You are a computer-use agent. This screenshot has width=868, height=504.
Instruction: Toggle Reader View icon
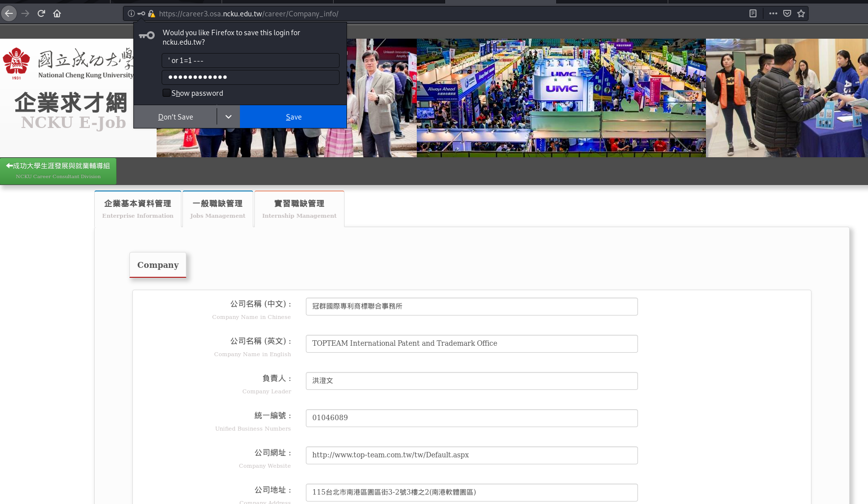[752, 13]
